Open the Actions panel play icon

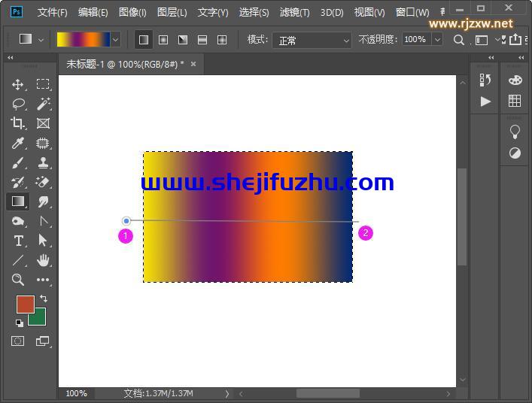pyautogui.click(x=485, y=102)
